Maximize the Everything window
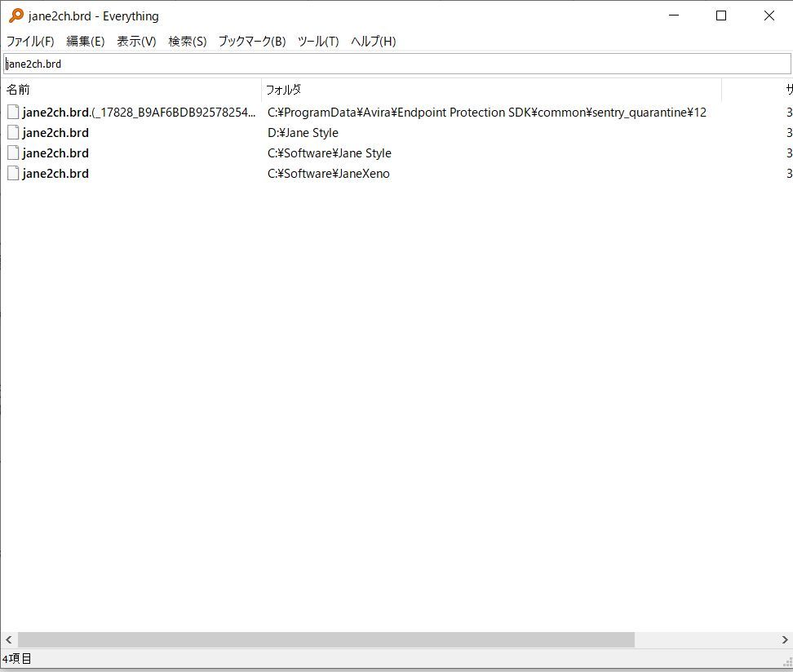 tap(721, 15)
